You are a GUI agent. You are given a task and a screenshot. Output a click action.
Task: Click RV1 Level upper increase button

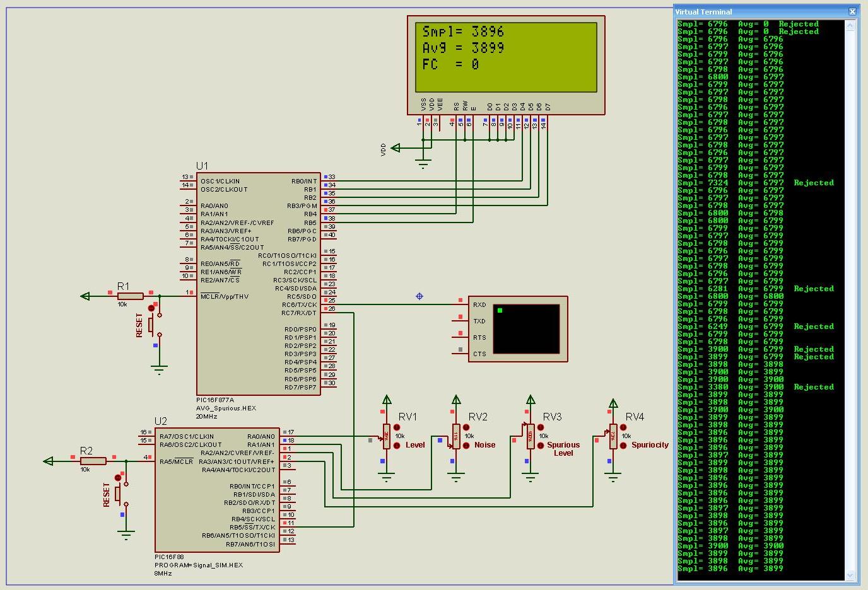click(397, 428)
